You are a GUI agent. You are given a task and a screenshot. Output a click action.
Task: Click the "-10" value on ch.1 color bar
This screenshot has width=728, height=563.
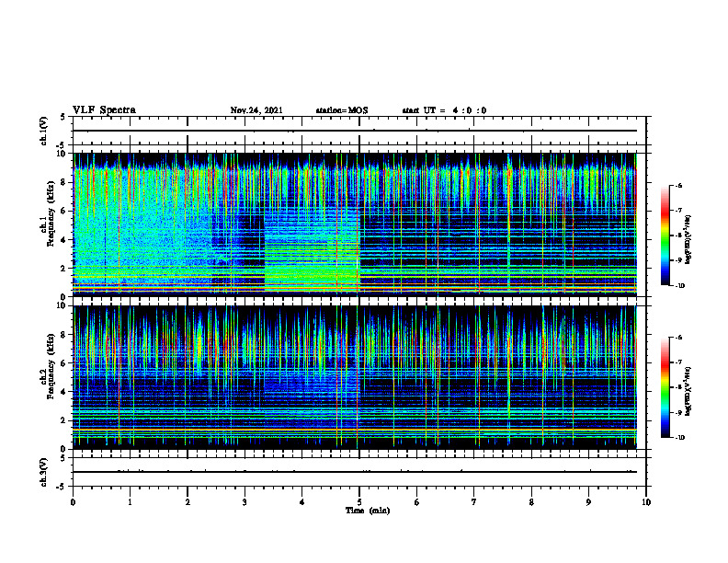click(x=679, y=286)
